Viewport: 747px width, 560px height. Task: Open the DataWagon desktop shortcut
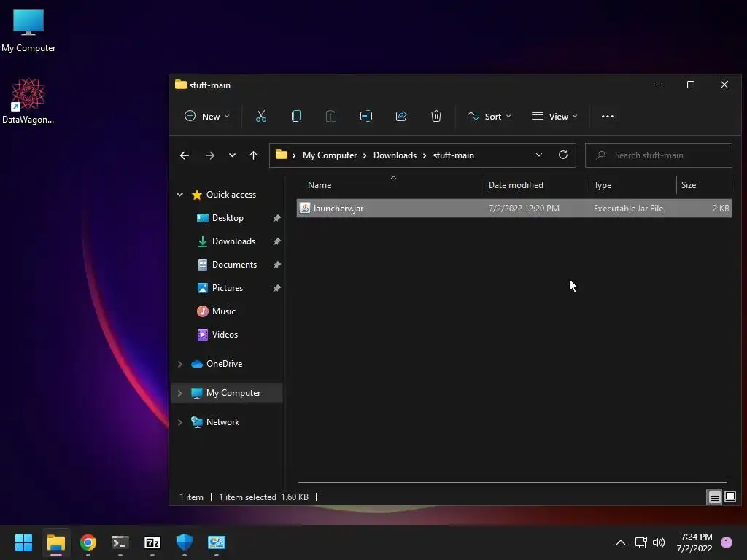(28, 101)
